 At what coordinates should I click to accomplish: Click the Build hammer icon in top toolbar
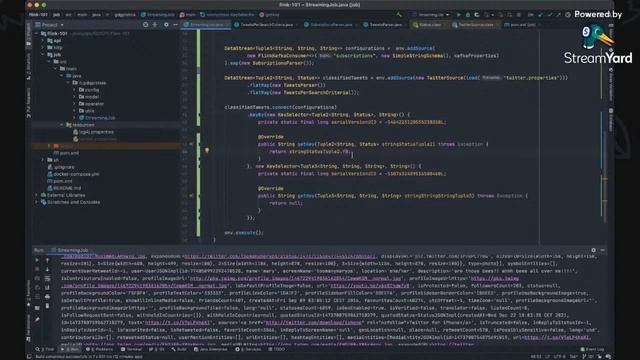(399, 15)
